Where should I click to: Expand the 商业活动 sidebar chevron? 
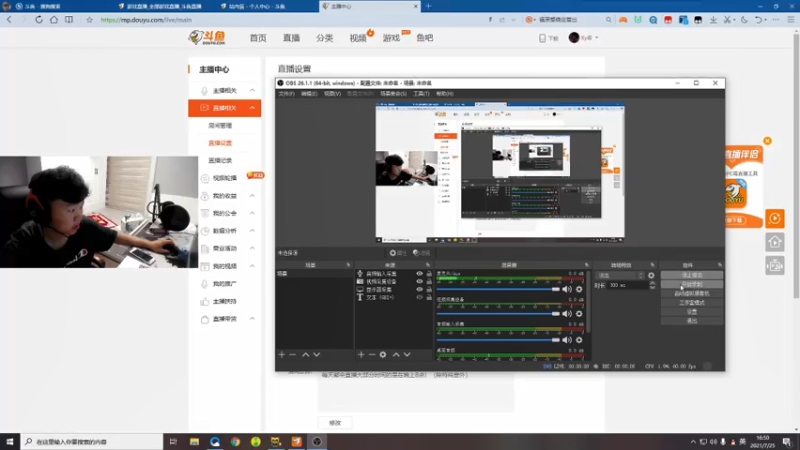point(252,248)
